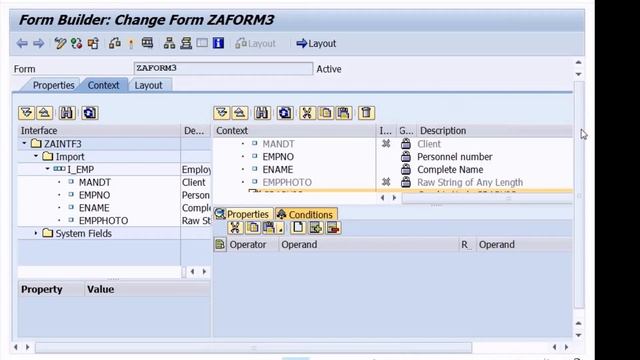Open the Other Object icon

coord(93,43)
